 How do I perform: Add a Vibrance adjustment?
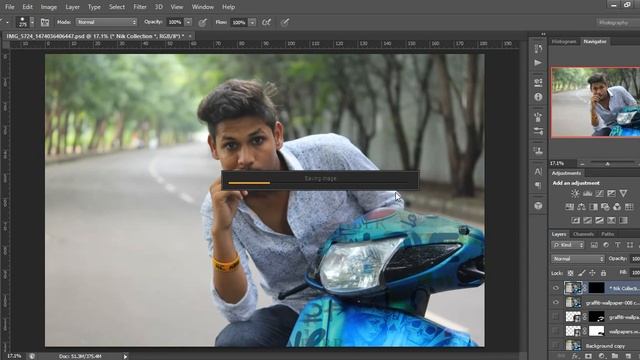coord(623,193)
